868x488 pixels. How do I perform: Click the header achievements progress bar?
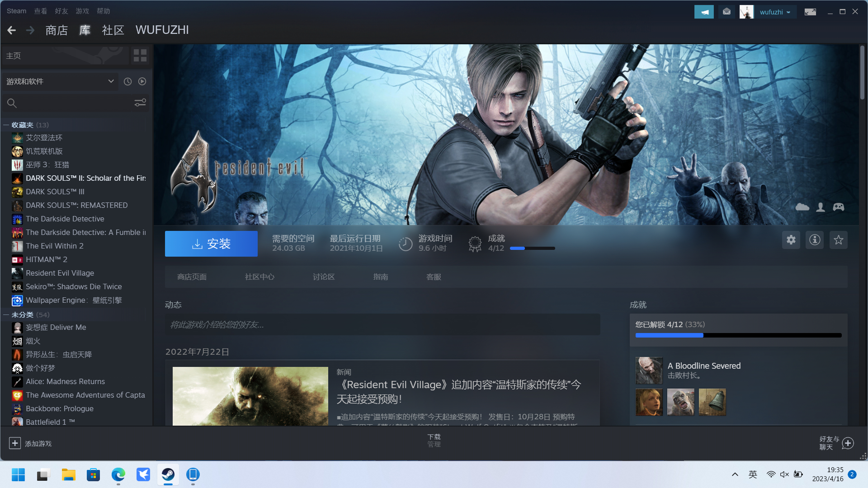(532, 249)
